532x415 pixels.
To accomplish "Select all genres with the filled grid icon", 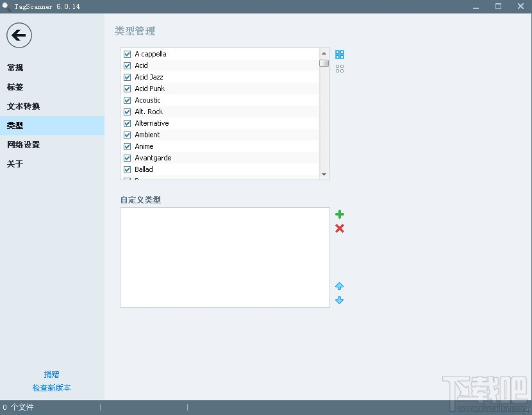I will click(339, 54).
